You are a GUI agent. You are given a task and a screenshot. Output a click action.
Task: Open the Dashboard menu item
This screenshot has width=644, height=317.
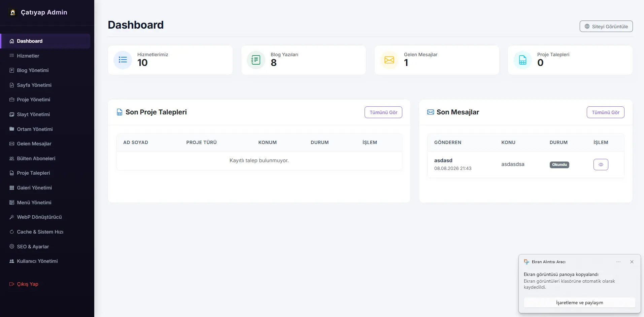46,41
